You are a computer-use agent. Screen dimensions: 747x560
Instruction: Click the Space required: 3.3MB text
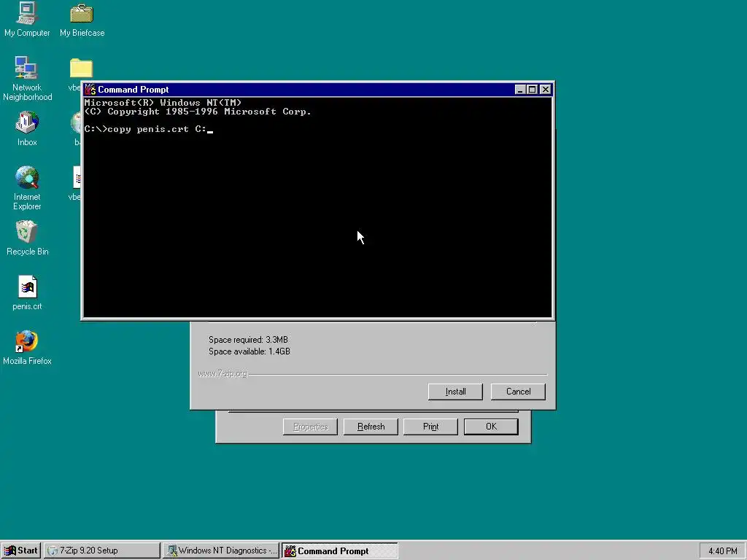pos(248,340)
